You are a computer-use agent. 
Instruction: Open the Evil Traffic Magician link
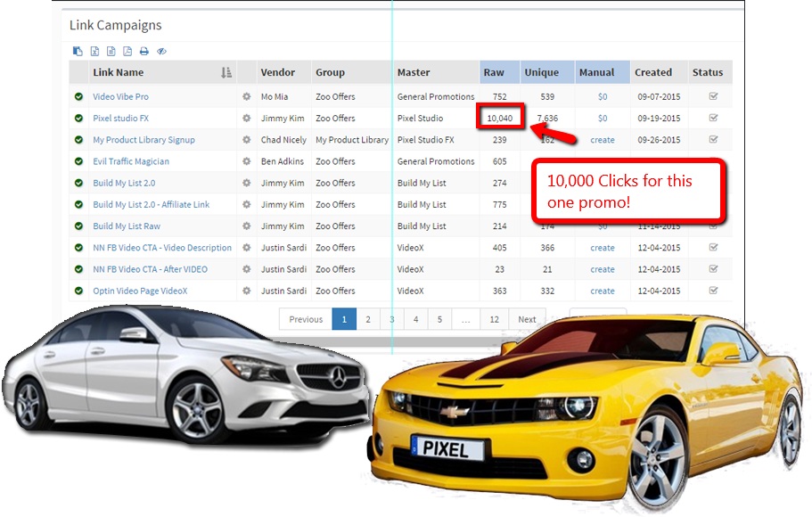pyautogui.click(x=131, y=161)
